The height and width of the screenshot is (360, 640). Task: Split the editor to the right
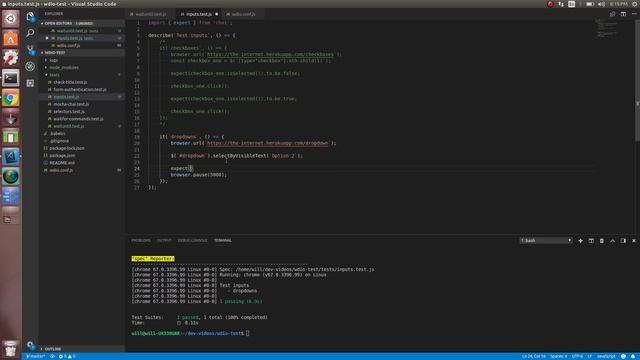click(x=623, y=14)
